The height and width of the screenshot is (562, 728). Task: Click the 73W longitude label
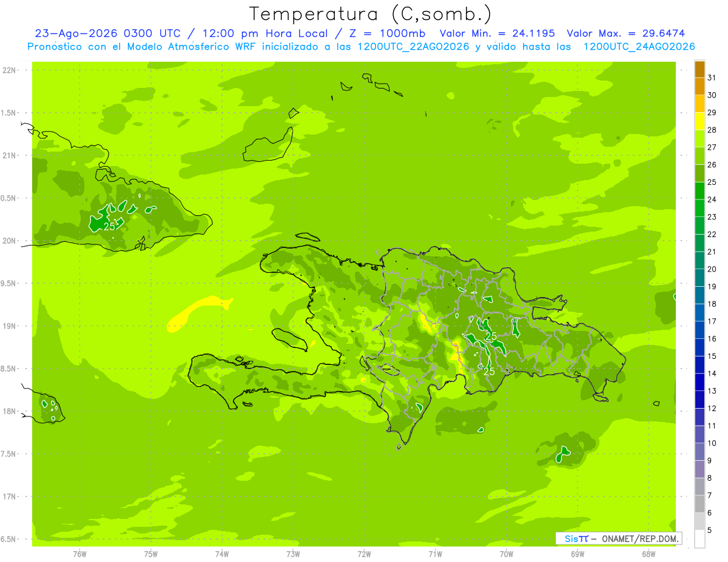pyautogui.click(x=292, y=554)
